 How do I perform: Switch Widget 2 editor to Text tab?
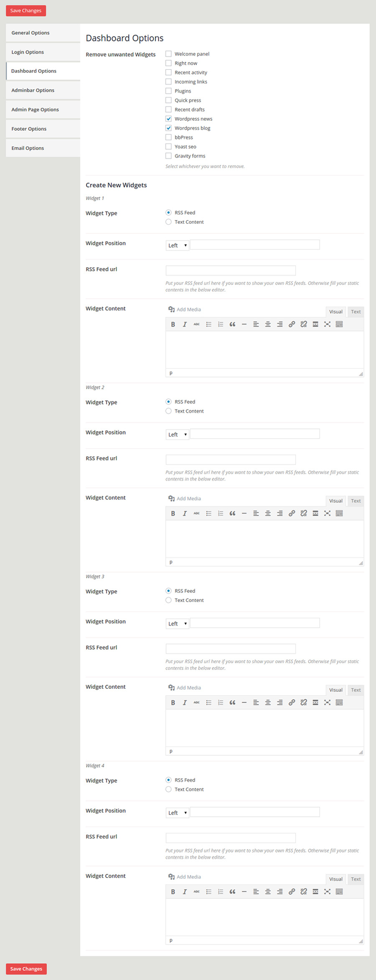coord(356,501)
